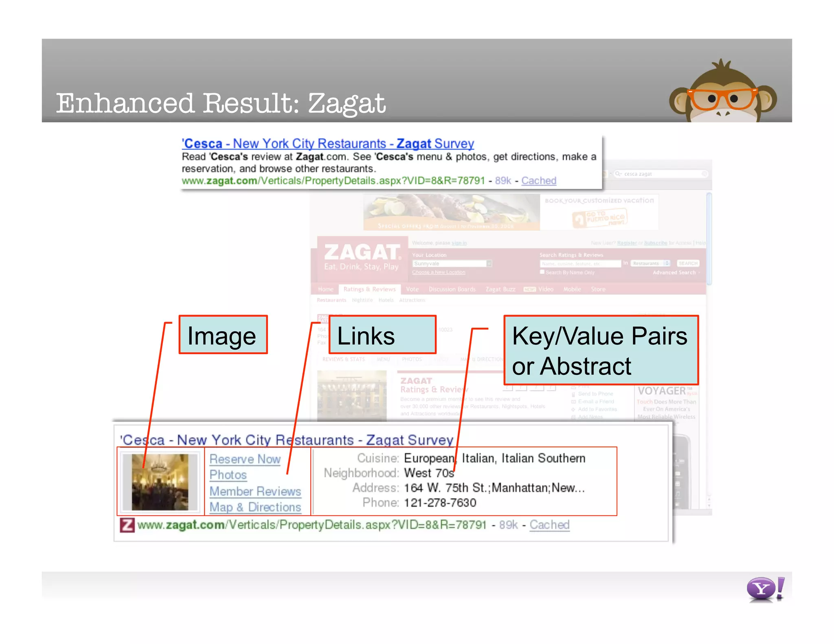
Task: Switch to the MENU tab
Action: tap(383, 359)
